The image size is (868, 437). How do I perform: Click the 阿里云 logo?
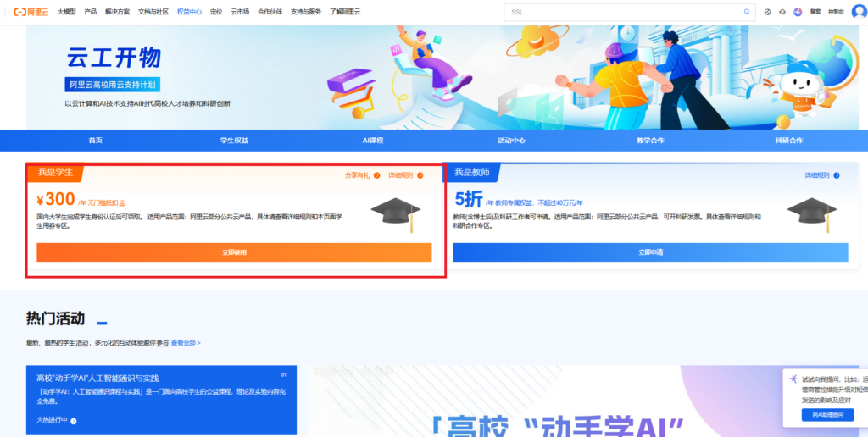pos(31,12)
